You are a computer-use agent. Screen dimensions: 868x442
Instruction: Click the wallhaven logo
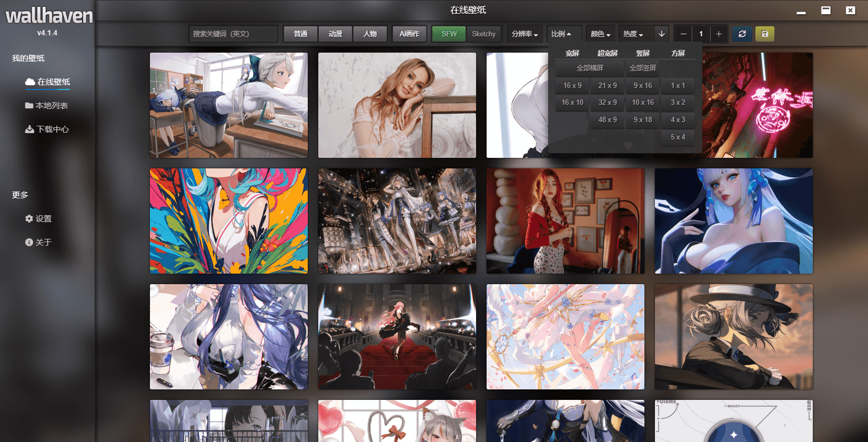[49, 16]
